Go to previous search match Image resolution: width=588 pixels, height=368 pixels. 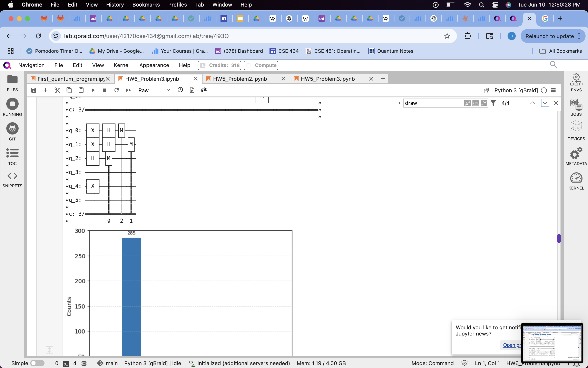533,103
